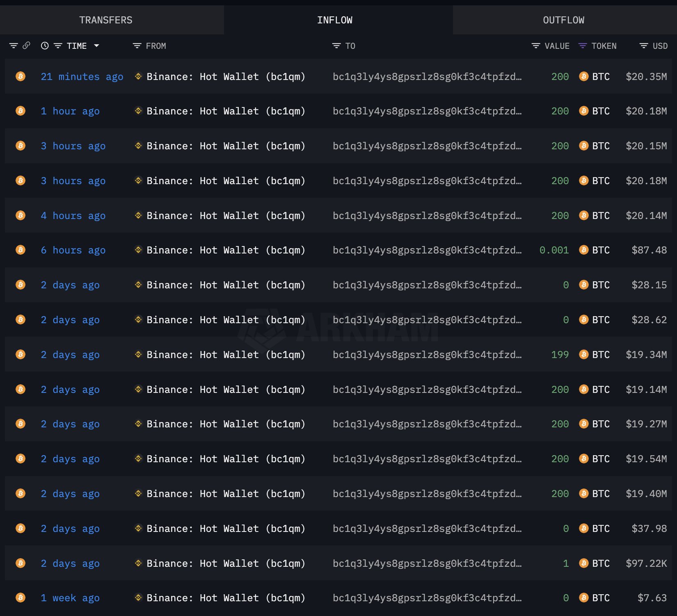The height and width of the screenshot is (616, 677).
Task: Click the purple TOKEN filter icon
Action: click(x=582, y=46)
